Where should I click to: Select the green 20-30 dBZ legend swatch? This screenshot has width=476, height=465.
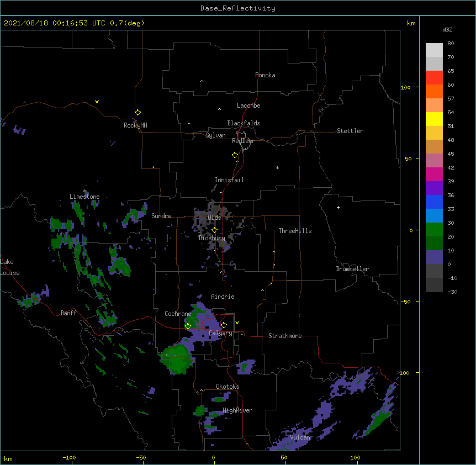tap(434, 230)
